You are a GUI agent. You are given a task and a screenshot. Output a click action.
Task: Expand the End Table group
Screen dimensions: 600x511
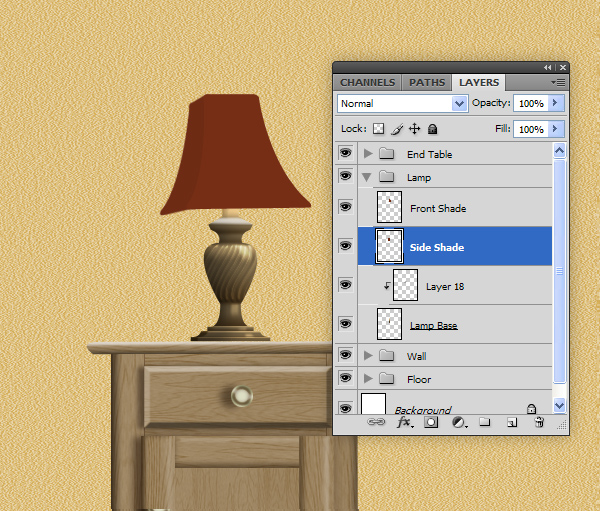tap(368, 154)
